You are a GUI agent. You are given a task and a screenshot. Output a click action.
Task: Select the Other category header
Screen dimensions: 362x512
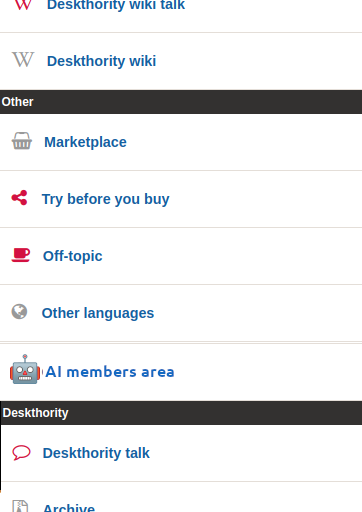point(181,102)
